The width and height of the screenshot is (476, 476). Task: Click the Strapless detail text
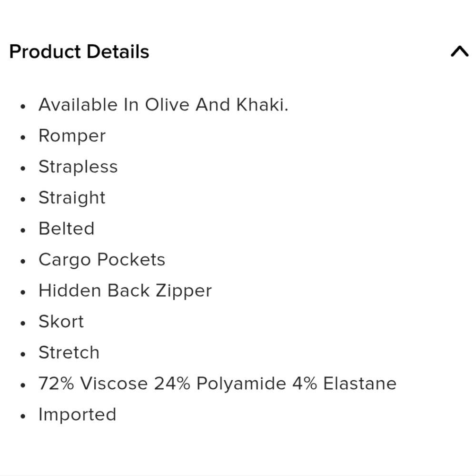coord(78,167)
